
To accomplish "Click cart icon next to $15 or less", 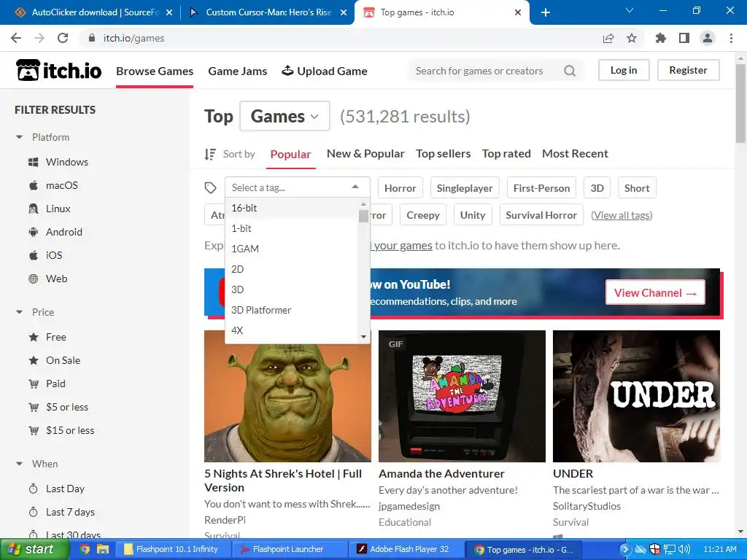I will [34, 430].
